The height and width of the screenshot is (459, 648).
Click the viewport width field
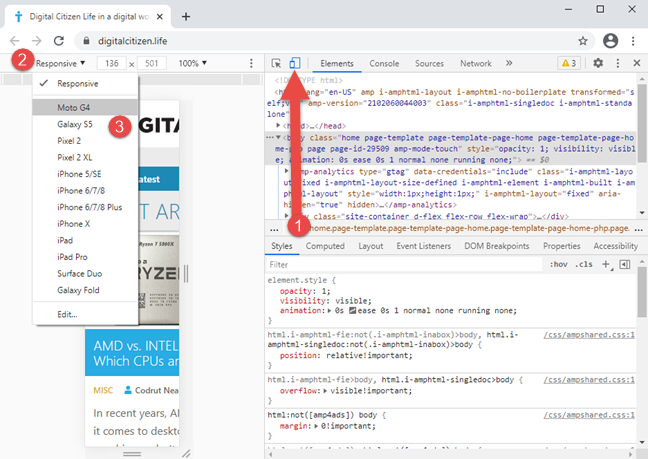click(112, 63)
